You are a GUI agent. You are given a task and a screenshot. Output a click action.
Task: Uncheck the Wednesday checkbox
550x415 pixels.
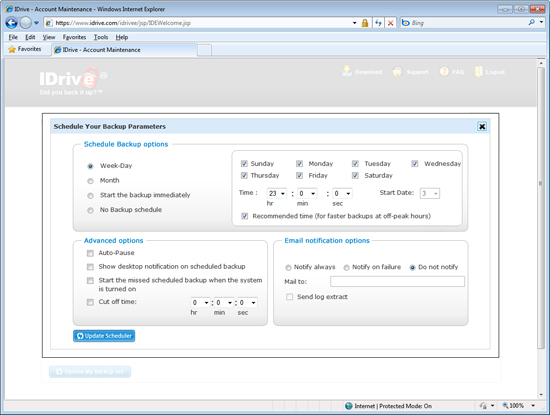click(415, 164)
